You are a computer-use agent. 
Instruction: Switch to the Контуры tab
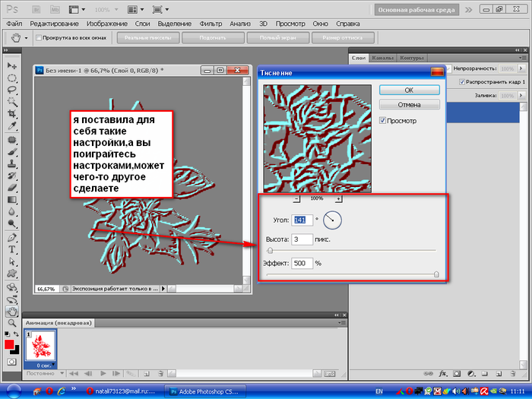pyautogui.click(x=412, y=58)
